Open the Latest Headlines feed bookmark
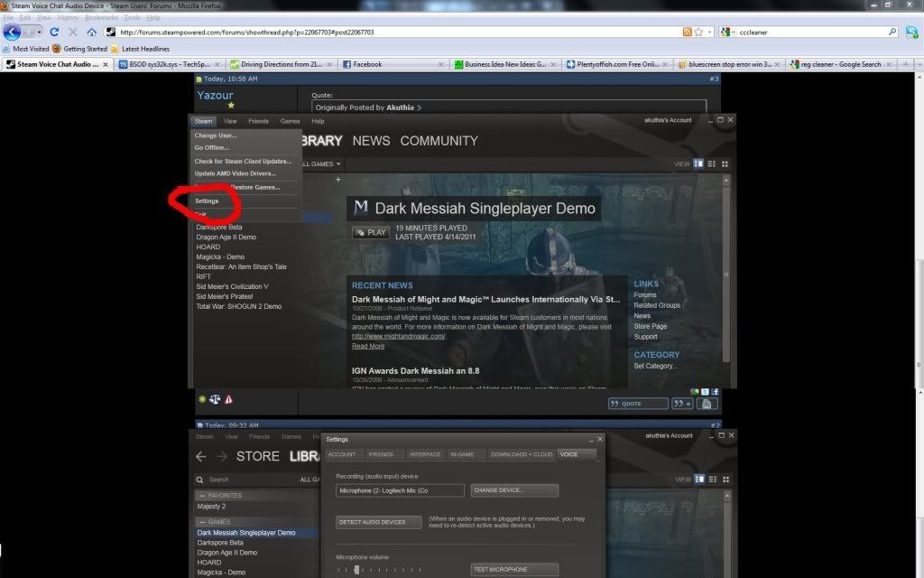Image resolution: width=924 pixels, height=578 pixels. [140, 49]
